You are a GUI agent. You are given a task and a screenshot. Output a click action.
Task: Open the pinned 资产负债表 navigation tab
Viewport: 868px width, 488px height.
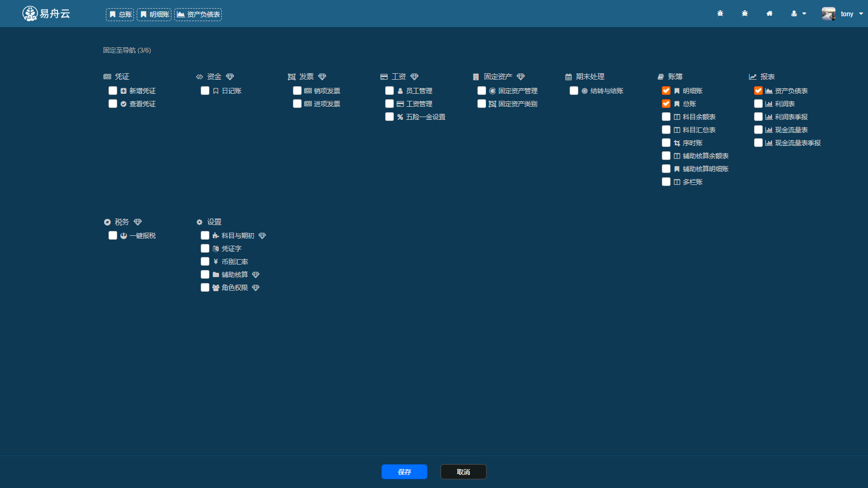point(198,15)
